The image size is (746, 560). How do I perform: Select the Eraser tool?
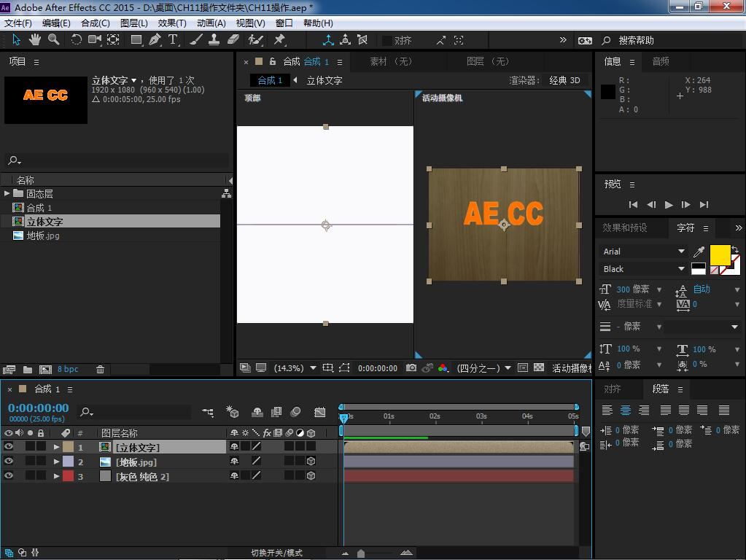point(233,40)
